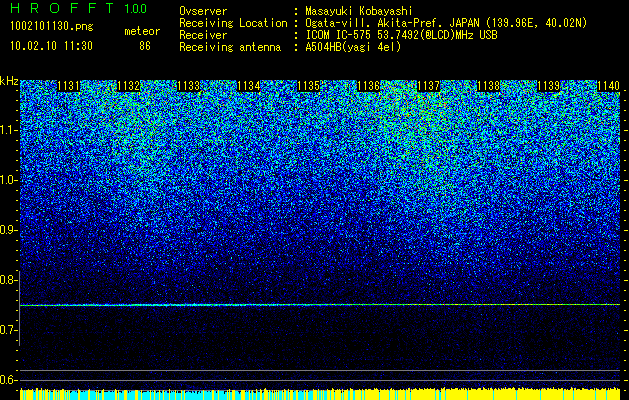Click the date stamp 10.02.10 11:30

point(51,46)
